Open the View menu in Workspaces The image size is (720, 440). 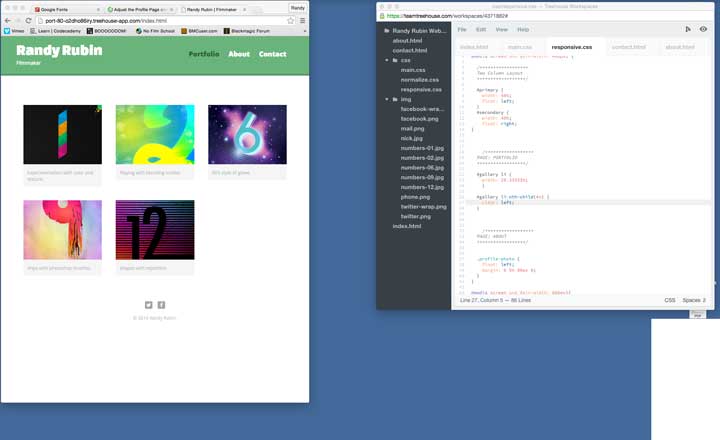501,30
